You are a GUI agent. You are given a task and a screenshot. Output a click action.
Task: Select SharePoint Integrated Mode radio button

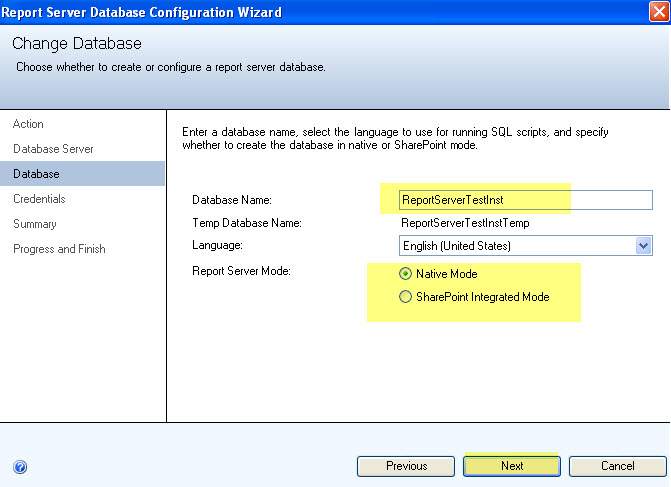pos(405,297)
